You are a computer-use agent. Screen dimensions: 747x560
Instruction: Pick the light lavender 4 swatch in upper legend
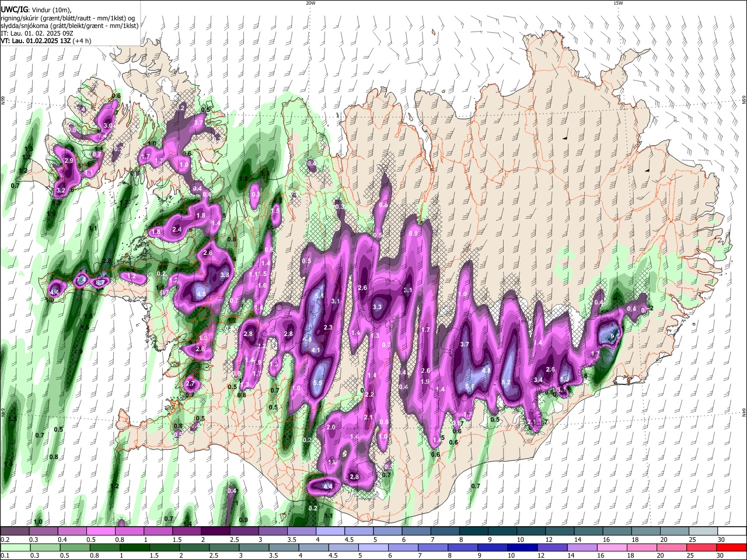click(330, 531)
